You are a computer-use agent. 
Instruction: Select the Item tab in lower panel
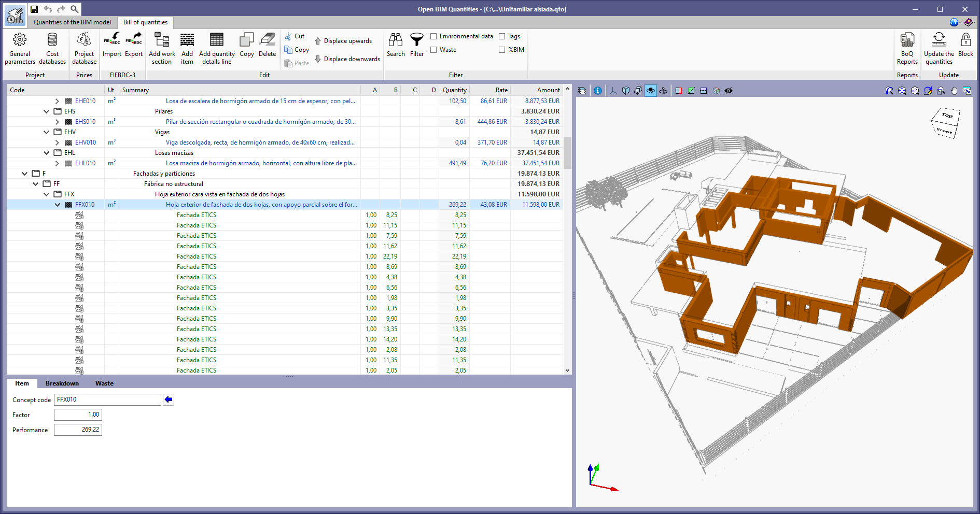click(x=22, y=383)
